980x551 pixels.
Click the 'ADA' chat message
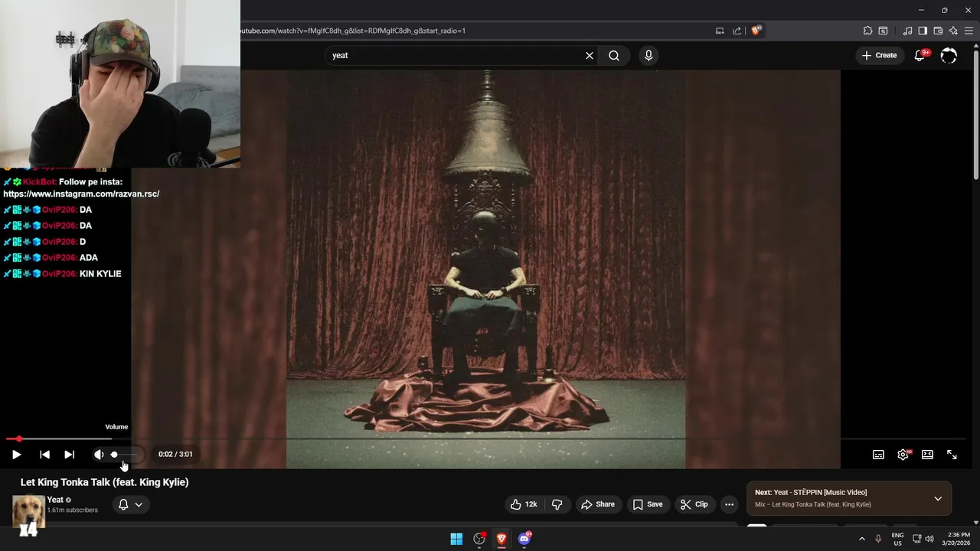[89, 258]
